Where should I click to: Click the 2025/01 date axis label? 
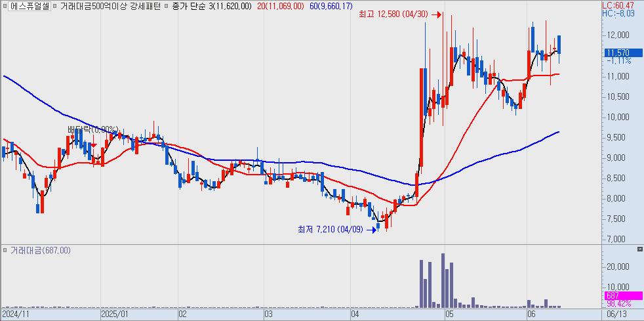click(x=115, y=314)
